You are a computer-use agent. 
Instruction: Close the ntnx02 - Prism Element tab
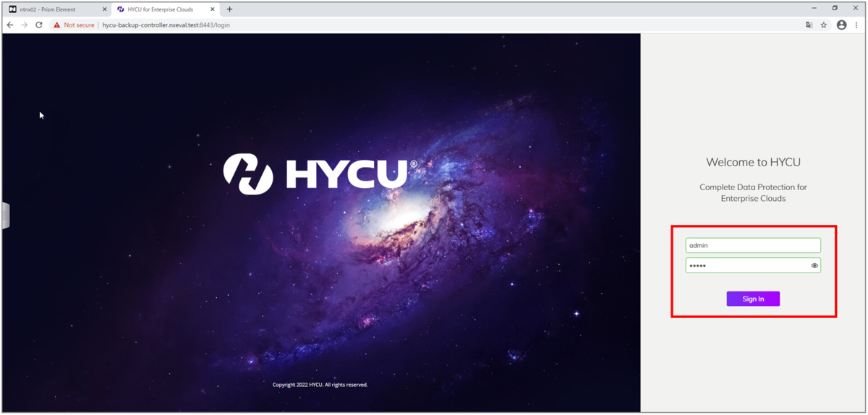point(104,9)
